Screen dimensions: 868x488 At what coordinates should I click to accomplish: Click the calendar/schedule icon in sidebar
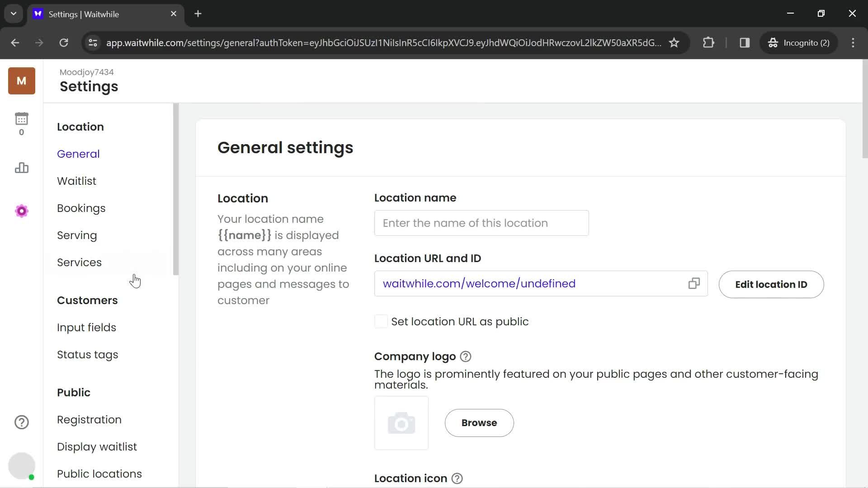21,118
